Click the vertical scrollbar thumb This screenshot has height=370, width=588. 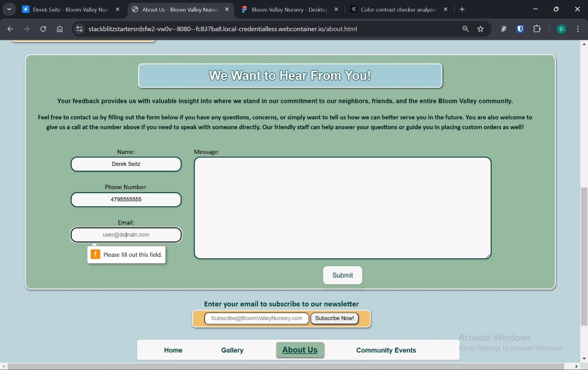(x=584, y=257)
